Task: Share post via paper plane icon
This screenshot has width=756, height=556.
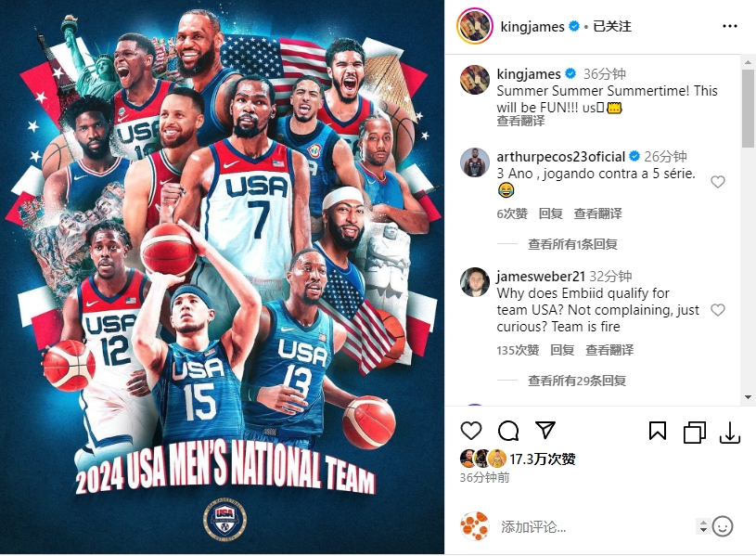Action: coord(545,430)
